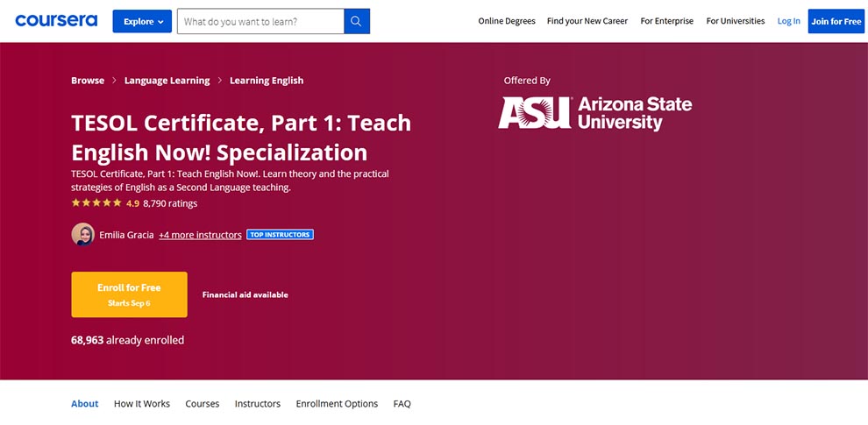Navigate to Browse breadcrumb
Screen dimensions: 868x425
coord(88,81)
